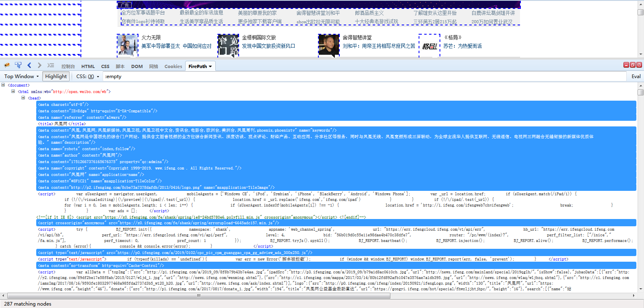Screen dimensions: 644x308
Task: Deactivate Firebug with the power icon
Action: (x=639, y=65)
